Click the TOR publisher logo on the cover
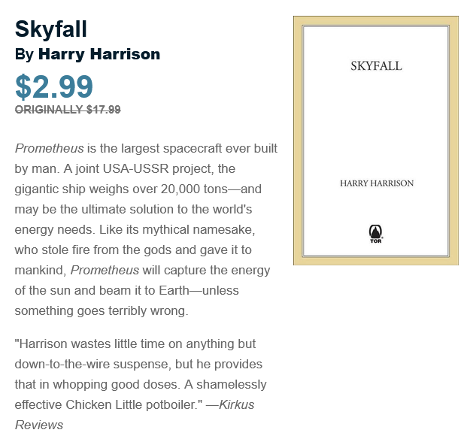The image size is (476, 448). click(x=376, y=234)
